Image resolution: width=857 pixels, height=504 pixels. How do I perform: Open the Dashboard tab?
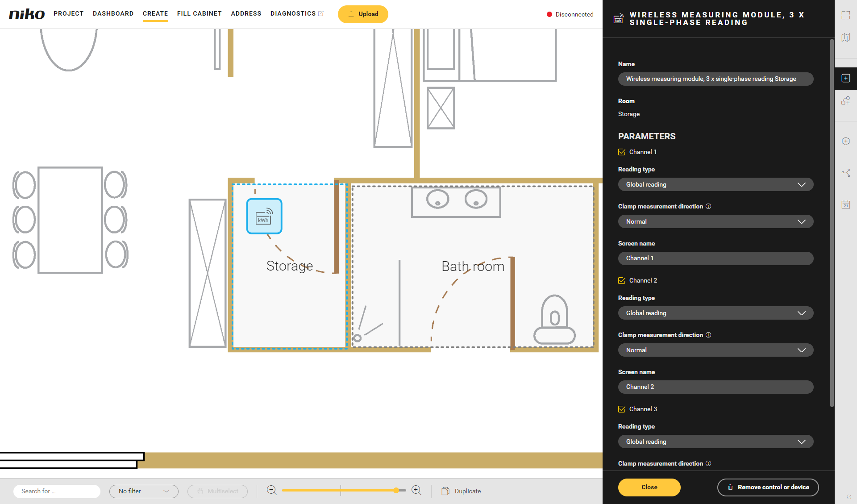click(x=113, y=13)
